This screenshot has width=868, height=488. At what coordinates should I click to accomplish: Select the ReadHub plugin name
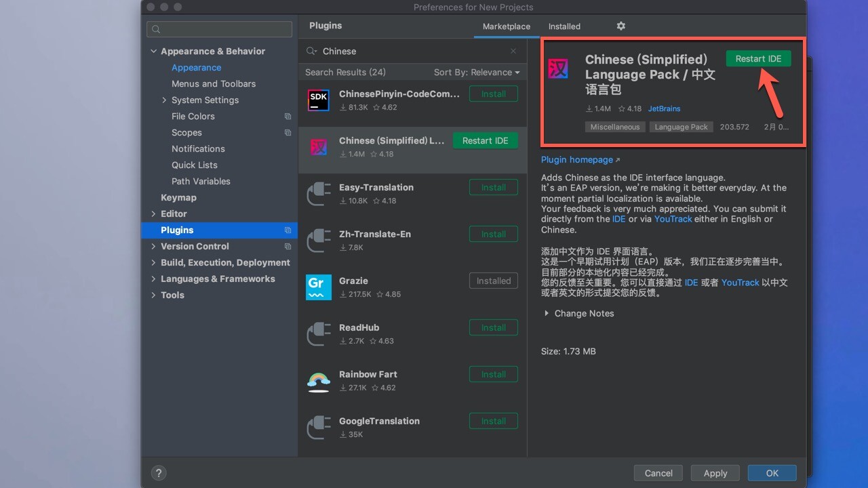359,327
